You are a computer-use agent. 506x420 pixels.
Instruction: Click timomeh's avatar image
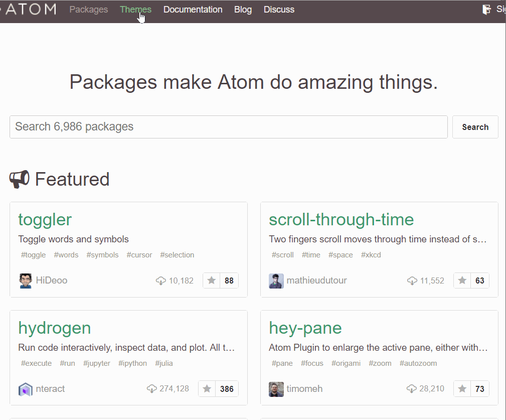276,389
